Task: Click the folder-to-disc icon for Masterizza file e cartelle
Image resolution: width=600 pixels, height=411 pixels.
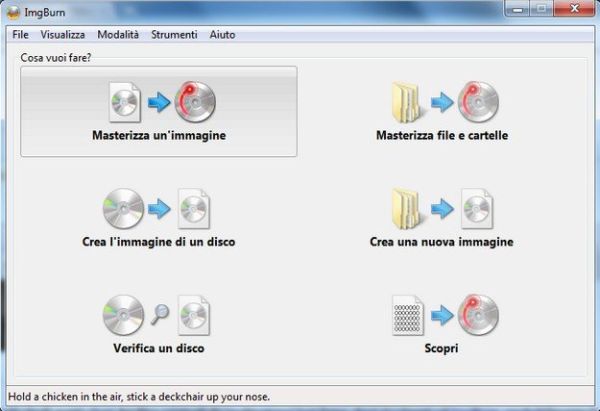Action: 441,101
